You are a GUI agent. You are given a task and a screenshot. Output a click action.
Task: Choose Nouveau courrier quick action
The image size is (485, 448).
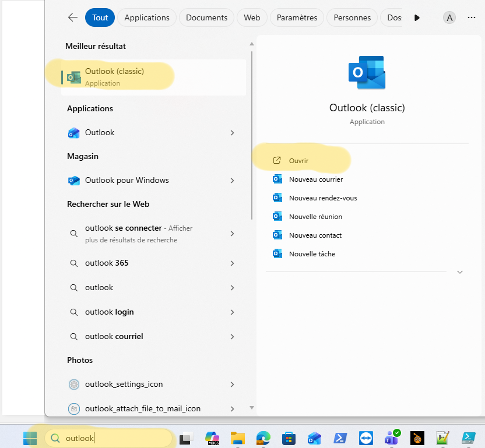(x=316, y=179)
